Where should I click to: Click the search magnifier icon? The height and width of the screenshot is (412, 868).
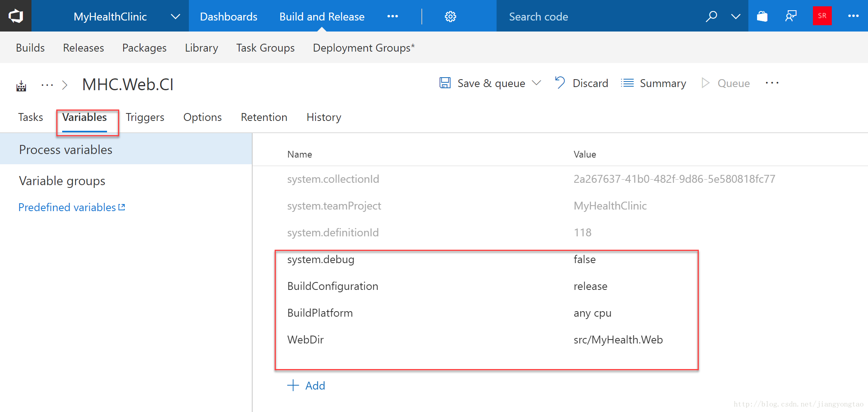tap(711, 17)
